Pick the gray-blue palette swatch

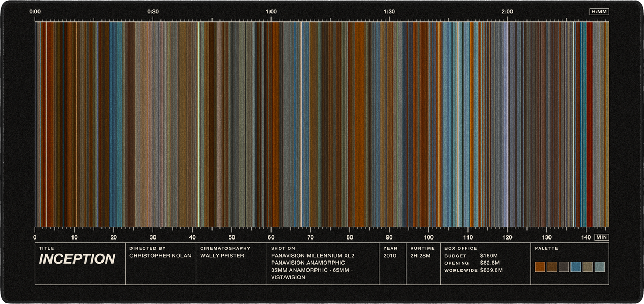(599, 267)
